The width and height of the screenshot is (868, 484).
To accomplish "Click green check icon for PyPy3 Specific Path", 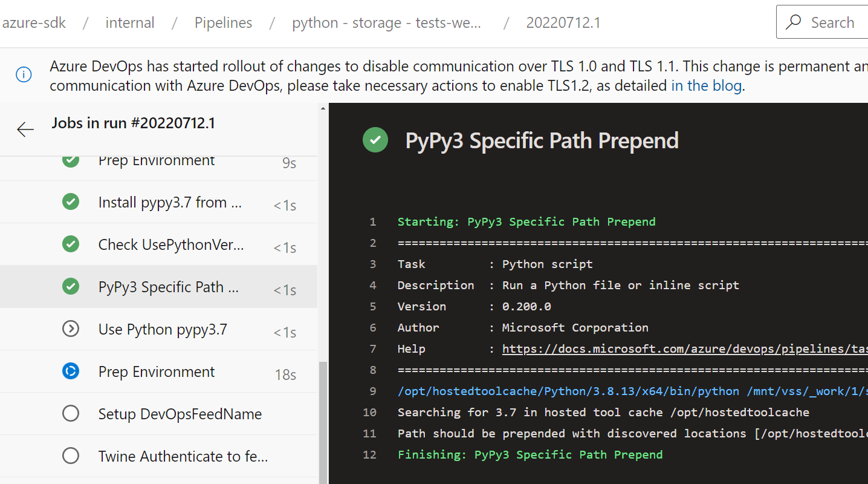I will coord(71,286).
